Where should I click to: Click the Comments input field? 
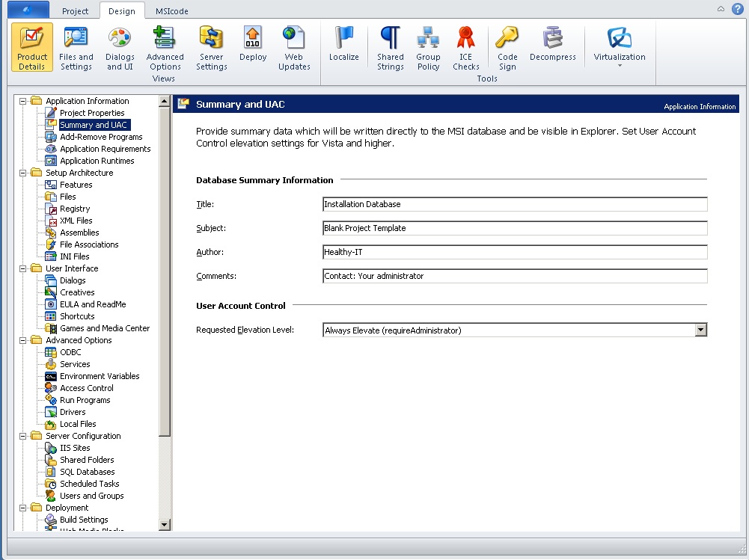515,276
